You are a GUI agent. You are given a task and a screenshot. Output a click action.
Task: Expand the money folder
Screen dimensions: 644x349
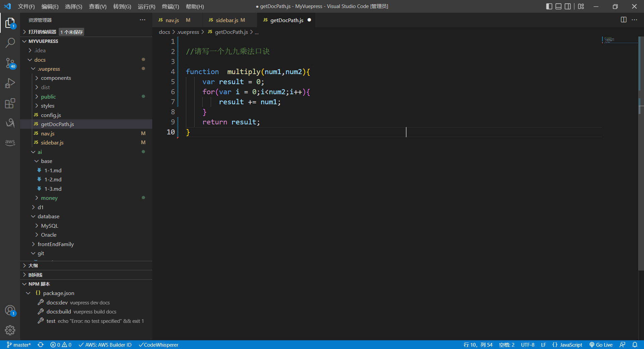click(x=49, y=198)
